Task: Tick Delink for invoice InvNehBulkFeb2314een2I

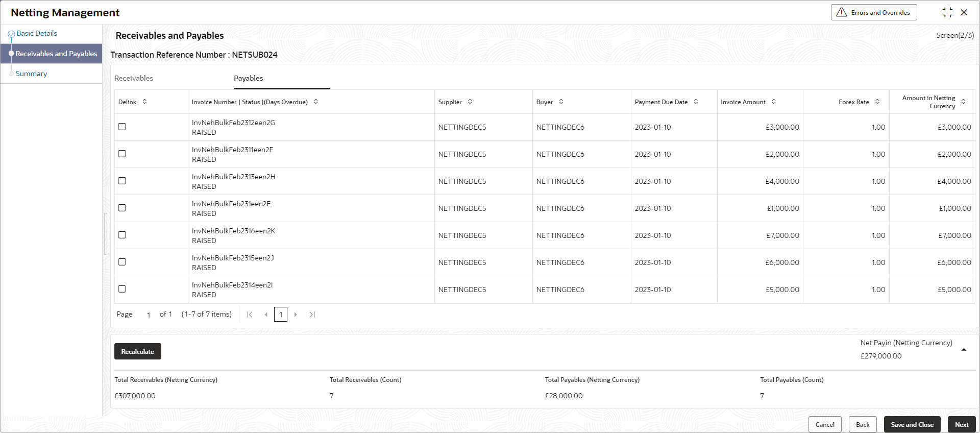Action: point(122,289)
